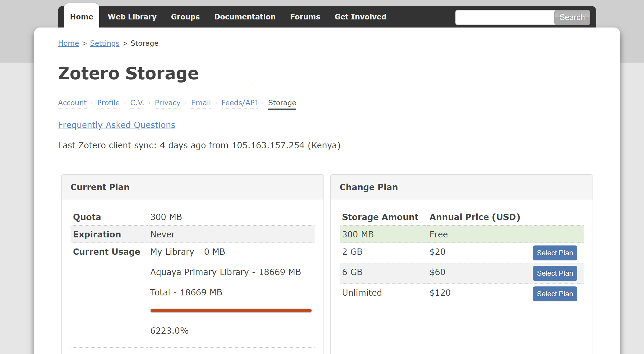Follow the Settings breadcrumb link
This screenshot has width=644, height=354.
point(105,43)
